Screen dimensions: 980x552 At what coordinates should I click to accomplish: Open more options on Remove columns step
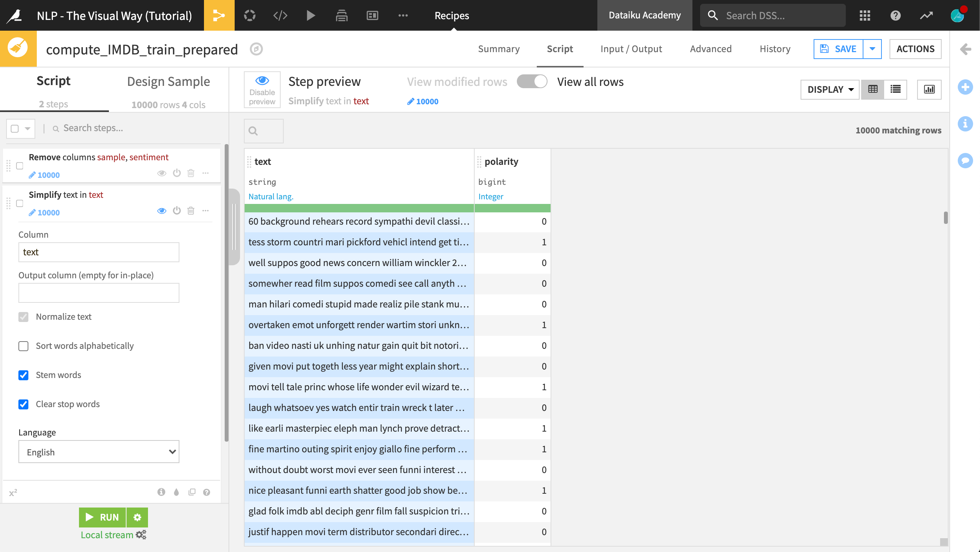(206, 173)
